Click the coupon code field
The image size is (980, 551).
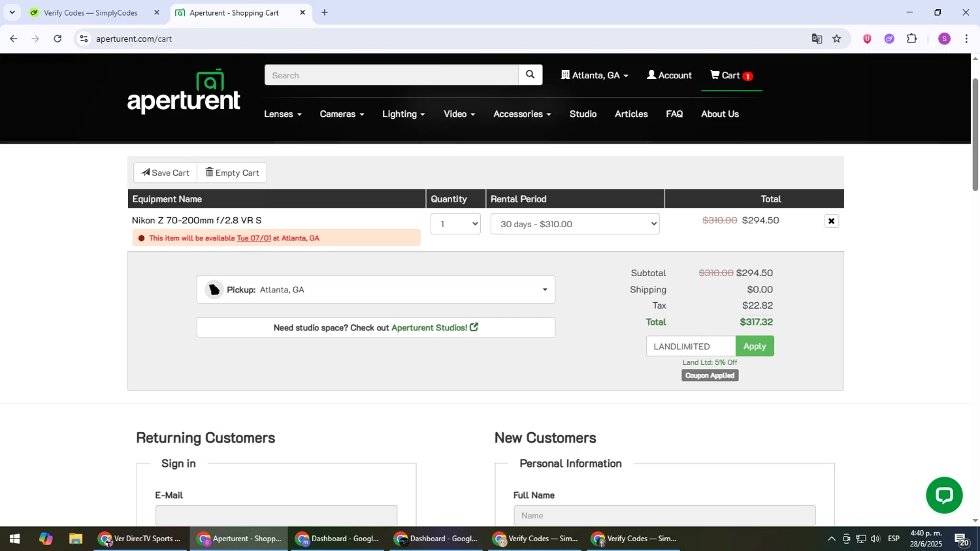[691, 346]
